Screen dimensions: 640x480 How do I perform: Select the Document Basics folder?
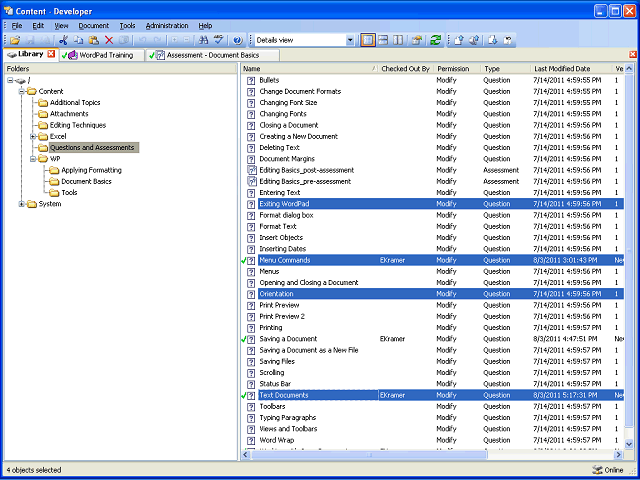pyautogui.click(x=86, y=181)
